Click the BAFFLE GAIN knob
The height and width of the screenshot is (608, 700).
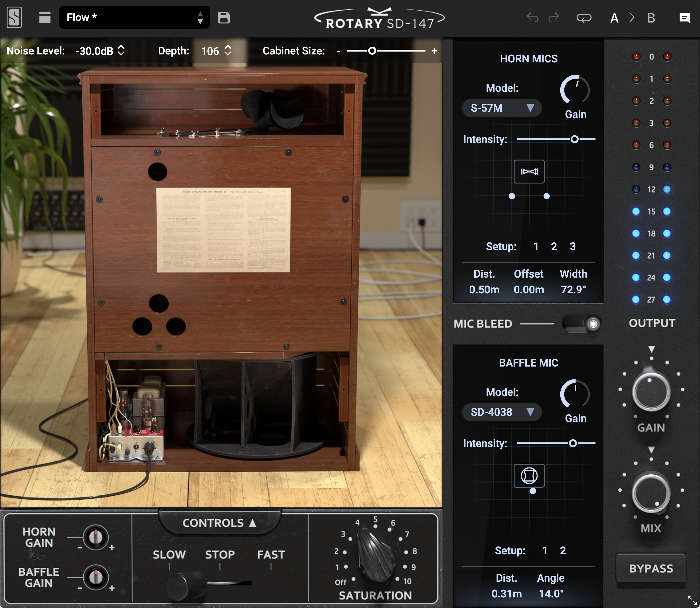click(x=96, y=577)
